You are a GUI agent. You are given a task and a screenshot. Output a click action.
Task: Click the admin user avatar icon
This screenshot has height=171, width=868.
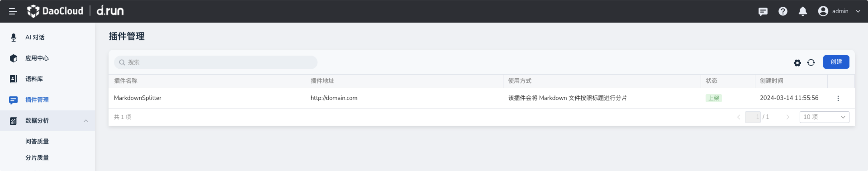[x=823, y=11]
